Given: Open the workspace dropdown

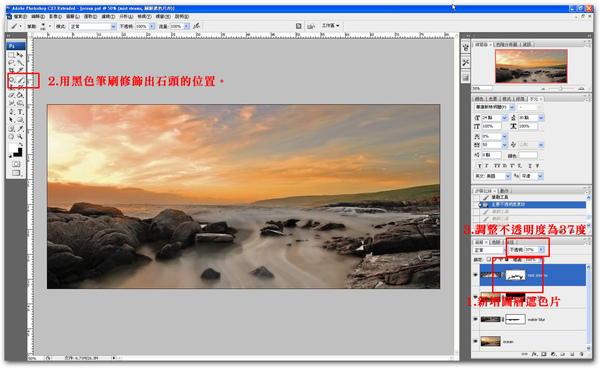Looking at the screenshot, I should (331, 26).
